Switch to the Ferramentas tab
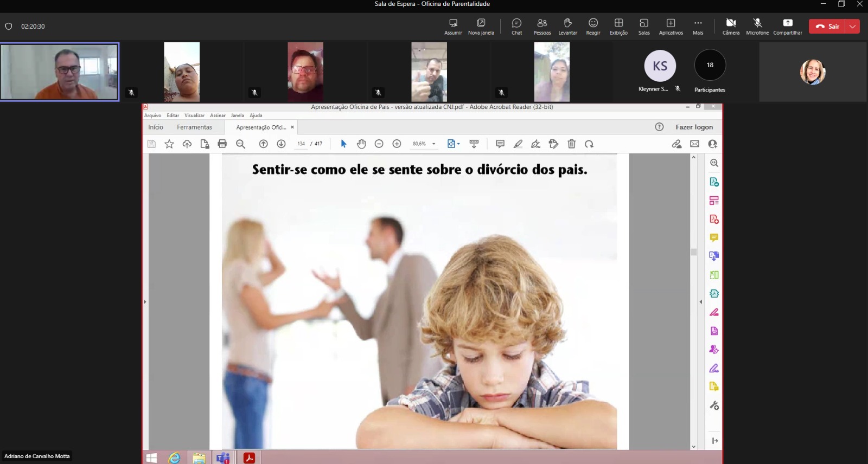The height and width of the screenshot is (464, 868). coord(194,127)
